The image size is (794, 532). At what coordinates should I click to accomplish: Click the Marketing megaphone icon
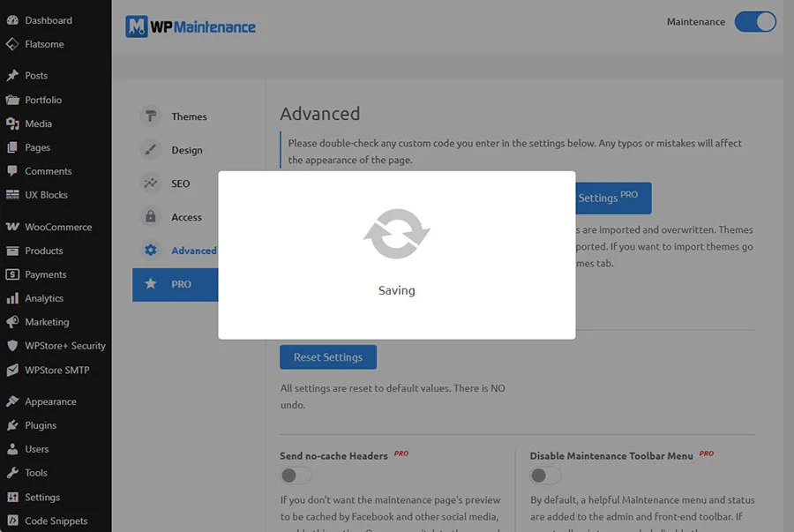[12, 322]
